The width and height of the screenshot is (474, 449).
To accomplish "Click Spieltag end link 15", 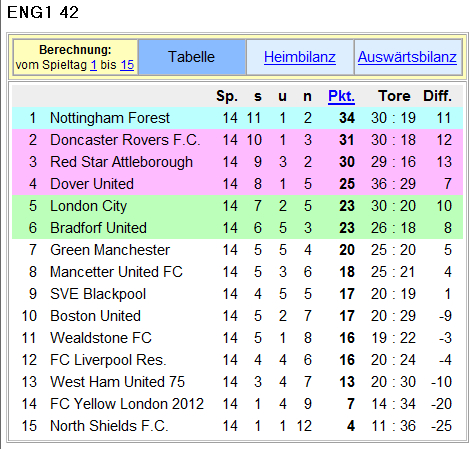I will coord(127,65).
